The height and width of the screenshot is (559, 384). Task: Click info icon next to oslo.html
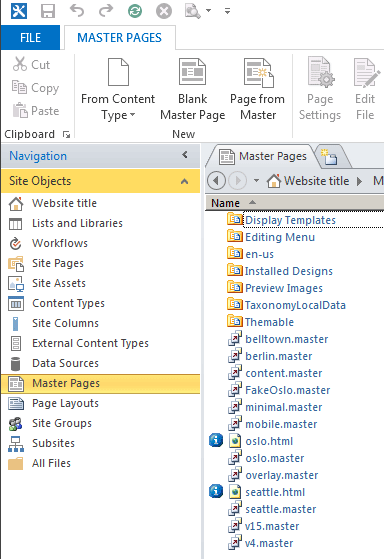point(216,440)
